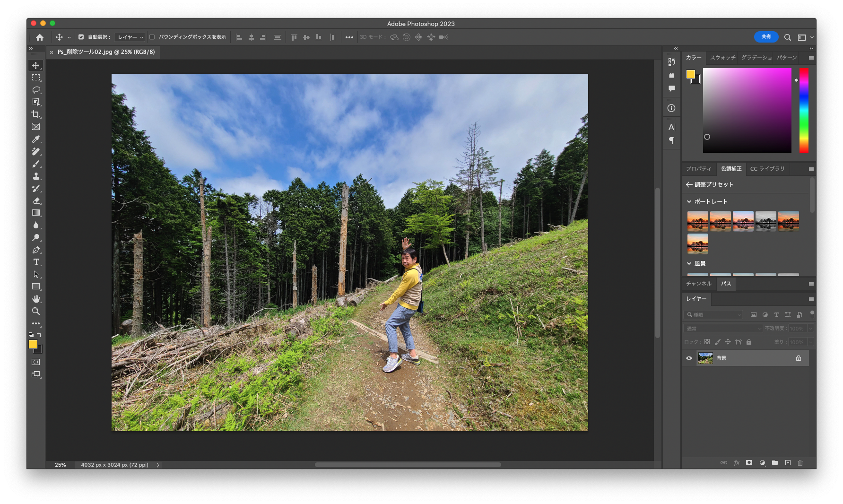Image resolution: width=843 pixels, height=504 pixels.
Task: Collapse the ポートレート presets group
Action: point(689,201)
